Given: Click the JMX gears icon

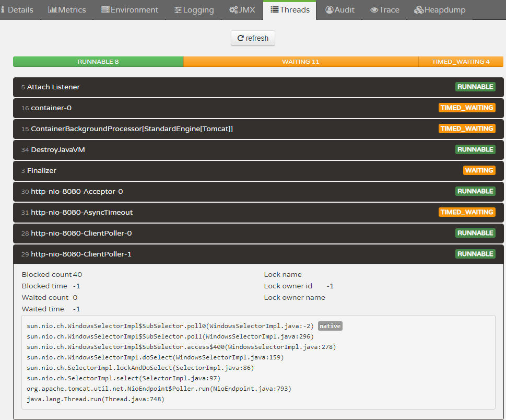Looking at the screenshot, I should (233, 10).
